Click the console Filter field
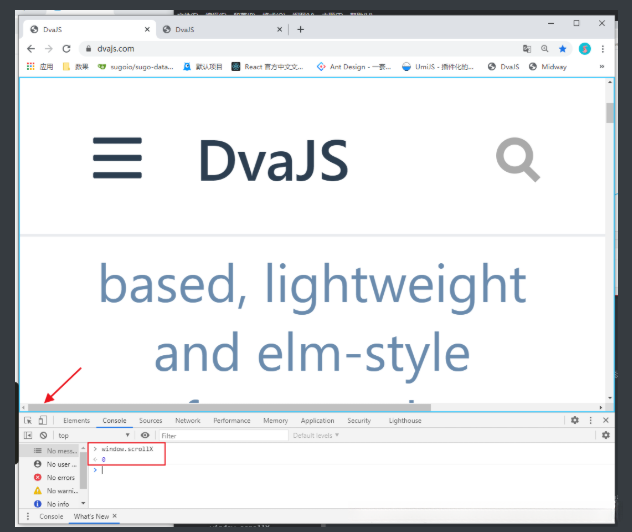The width and height of the screenshot is (632, 532). point(224,435)
